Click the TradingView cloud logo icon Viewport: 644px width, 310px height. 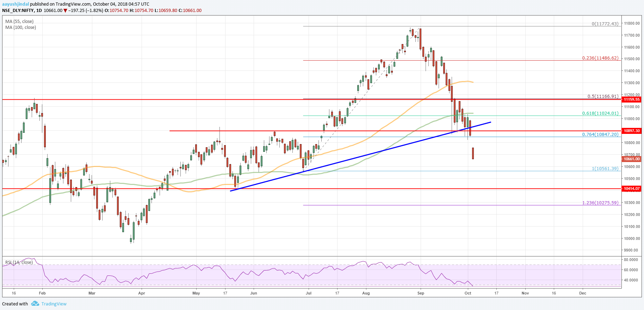(x=35, y=304)
